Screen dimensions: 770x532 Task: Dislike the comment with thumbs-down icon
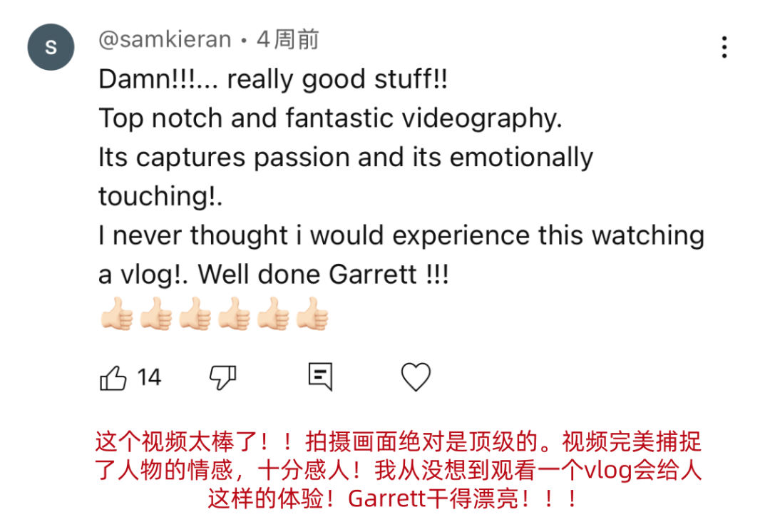click(222, 378)
